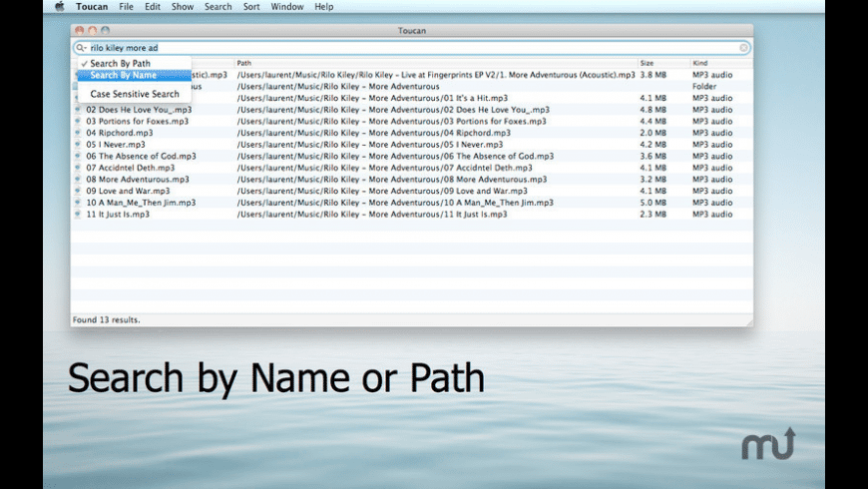Viewport: 868px width, 489px height.
Task: Select row '08 More Adventurous.mp3'
Action: [412, 180]
